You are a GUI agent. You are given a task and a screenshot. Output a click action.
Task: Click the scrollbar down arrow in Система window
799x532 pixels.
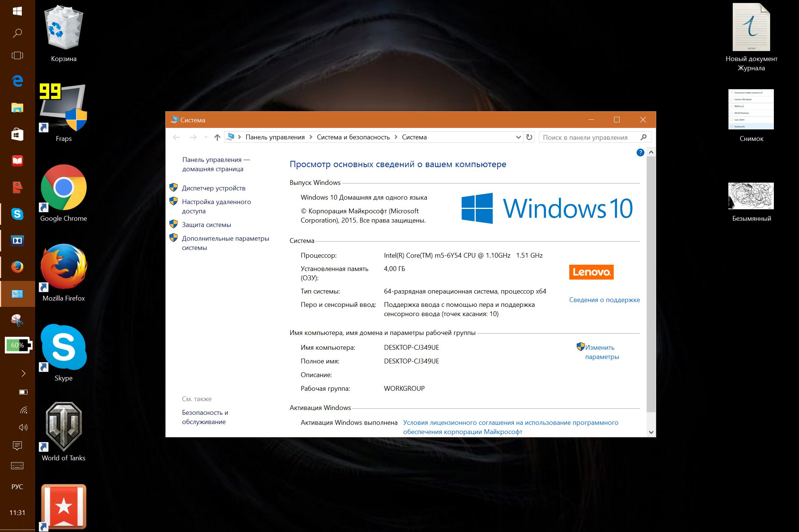point(651,432)
